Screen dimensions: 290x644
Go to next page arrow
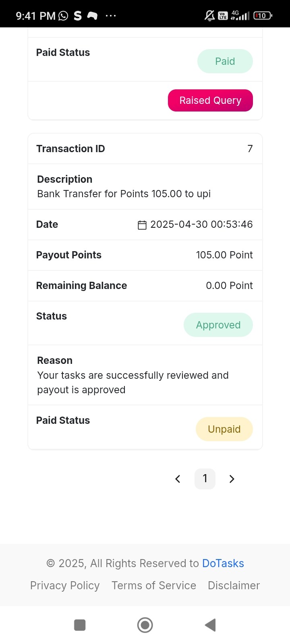232,479
